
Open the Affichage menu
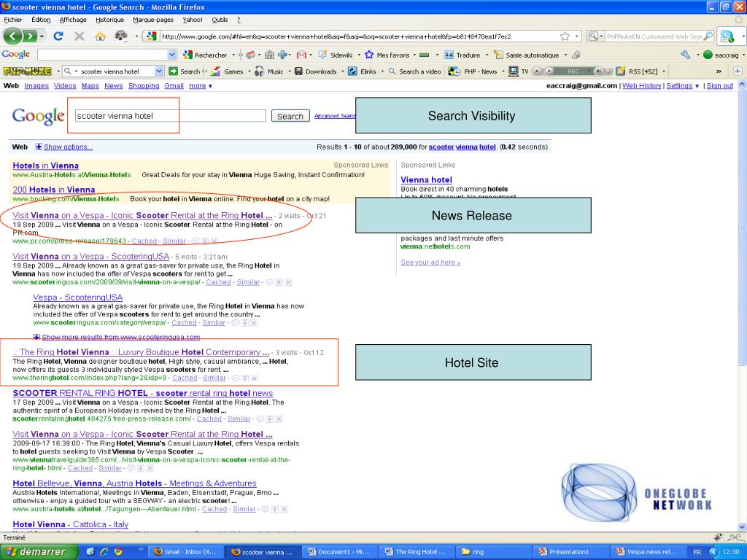pyautogui.click(x=73, y=20)
